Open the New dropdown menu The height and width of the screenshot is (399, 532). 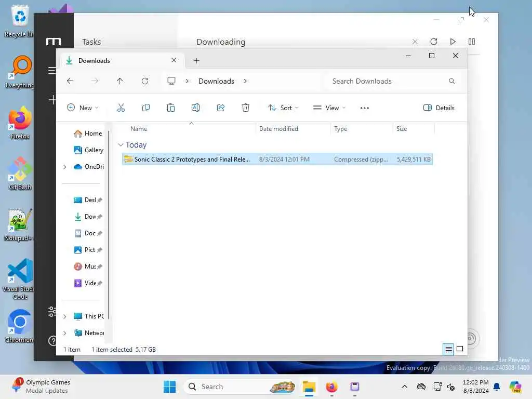[x=83, y=108]
